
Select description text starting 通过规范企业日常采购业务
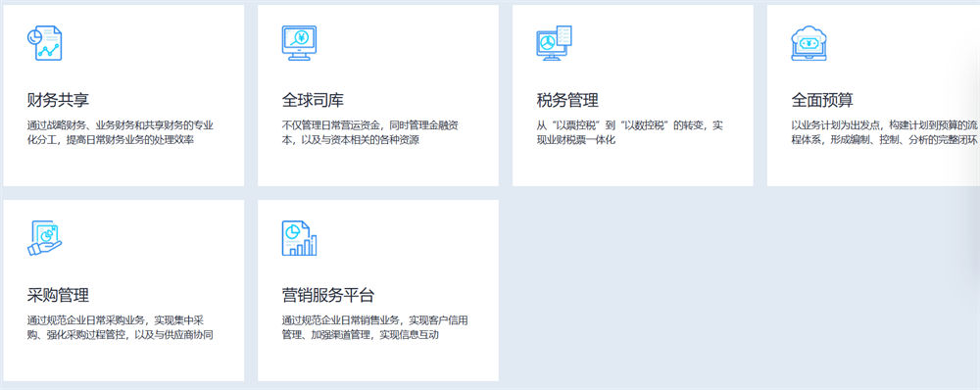point(120,327)
